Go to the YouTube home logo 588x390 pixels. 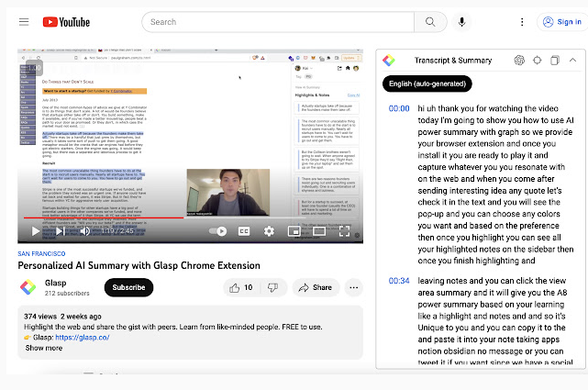tap(66, 22)
